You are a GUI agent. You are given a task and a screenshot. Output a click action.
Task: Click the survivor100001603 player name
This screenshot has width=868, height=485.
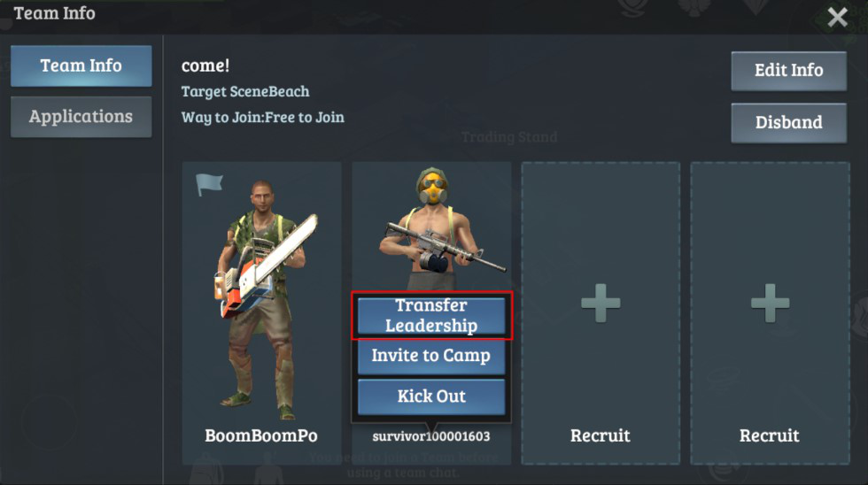pyautogui.click(x=431, y=436)
